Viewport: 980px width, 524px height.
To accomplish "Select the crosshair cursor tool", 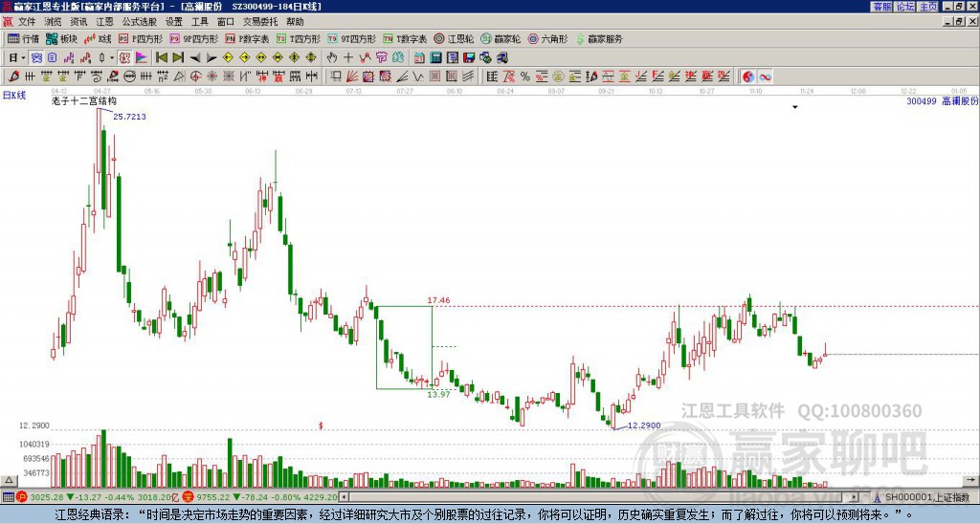I will click(348, 58).
